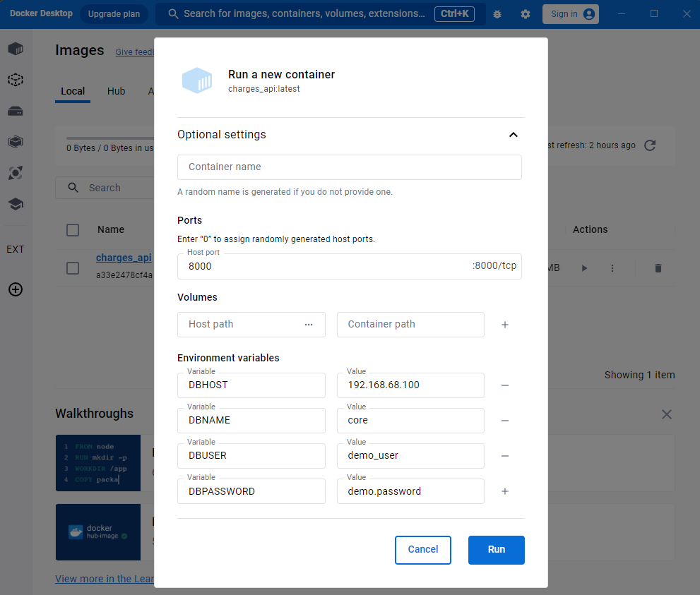Open the Volumes sidebar icon

coord(16,111)
